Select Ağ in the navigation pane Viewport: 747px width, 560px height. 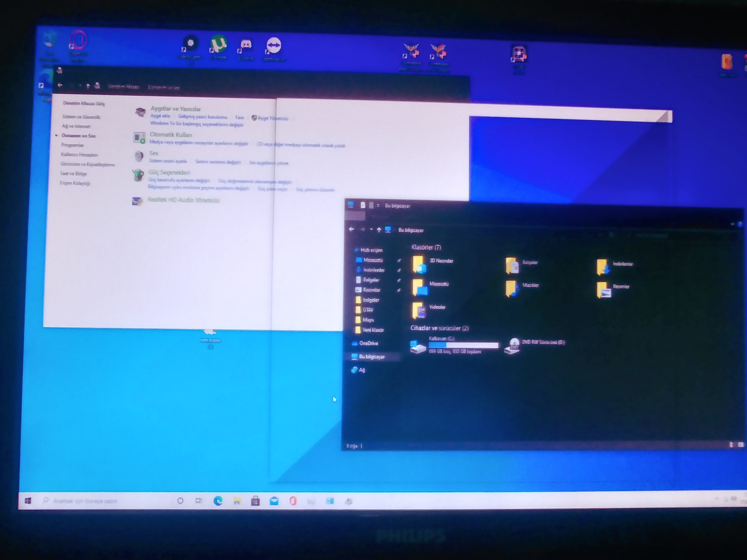pos(362,370)
